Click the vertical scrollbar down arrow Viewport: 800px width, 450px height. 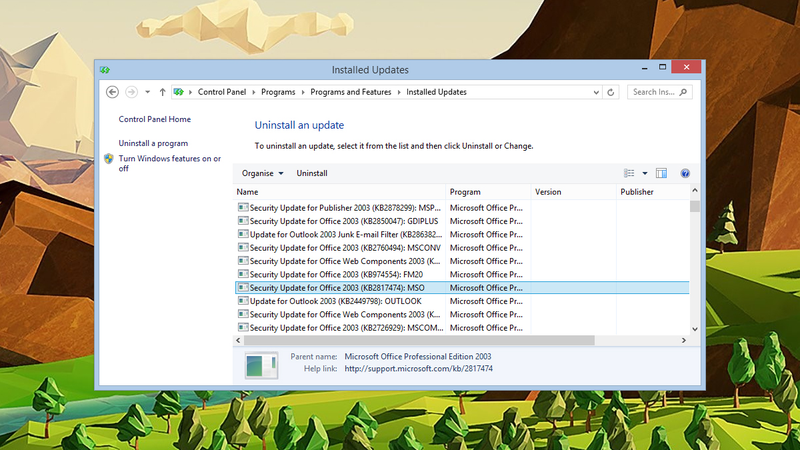tap(694, 329)
